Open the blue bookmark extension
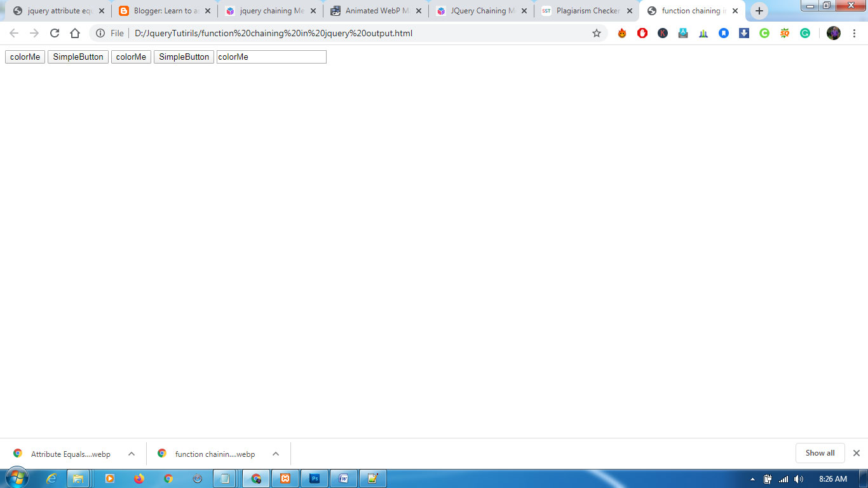Image resolution: width=868 pixels, height=488 pixels. coord(724,33)
